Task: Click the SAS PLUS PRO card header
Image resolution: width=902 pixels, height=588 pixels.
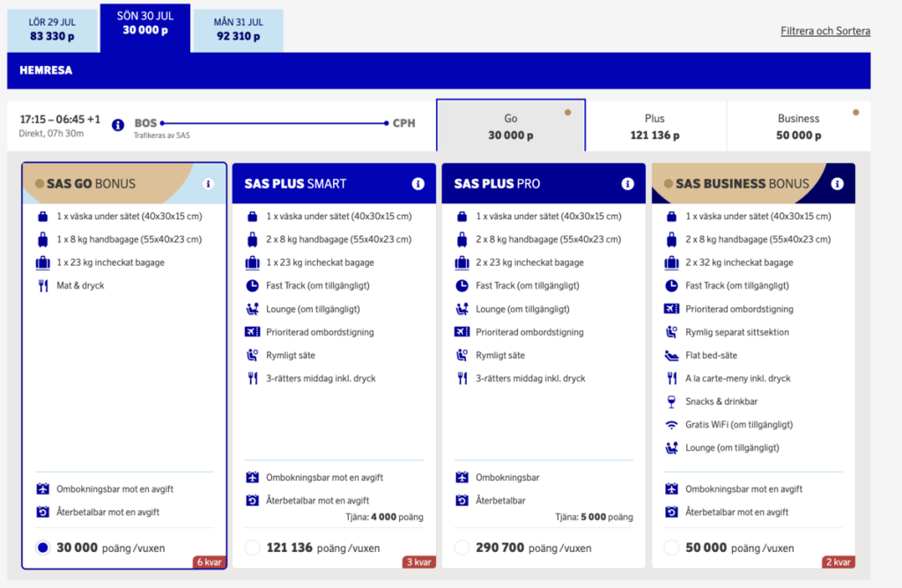Action: pyautogui.click(x=543, y=183)
